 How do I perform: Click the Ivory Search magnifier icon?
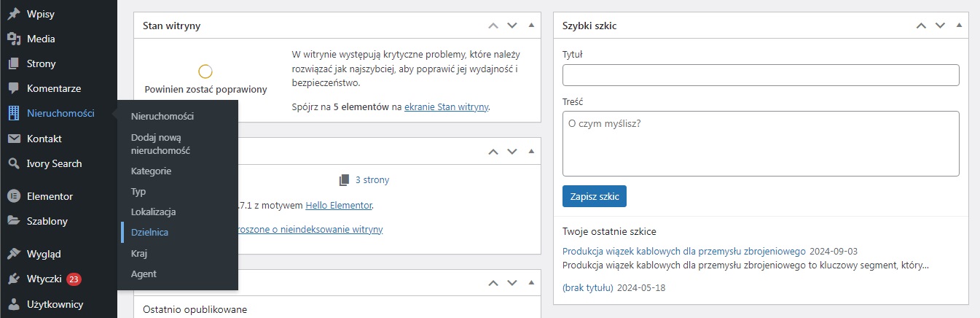13,163
